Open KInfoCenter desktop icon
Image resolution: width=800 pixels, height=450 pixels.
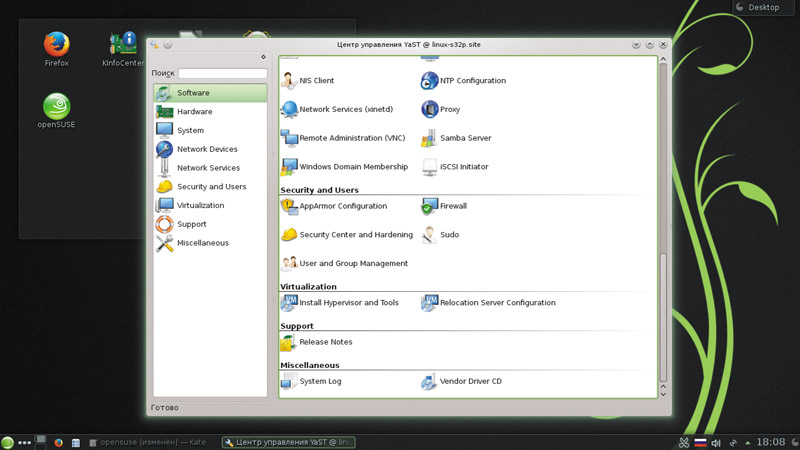(123, 49)
